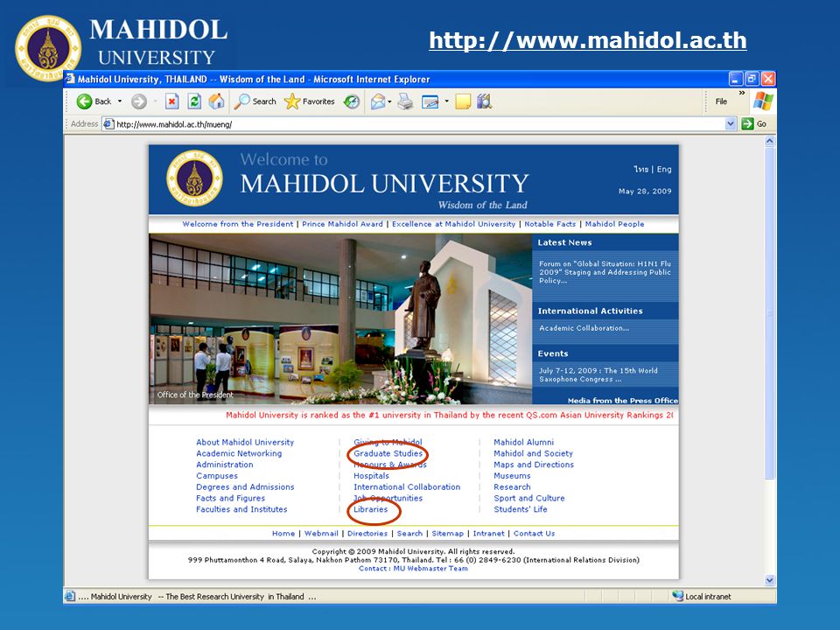
Task: Open MU Webmaster Team contact link
Action: point(430,569)
